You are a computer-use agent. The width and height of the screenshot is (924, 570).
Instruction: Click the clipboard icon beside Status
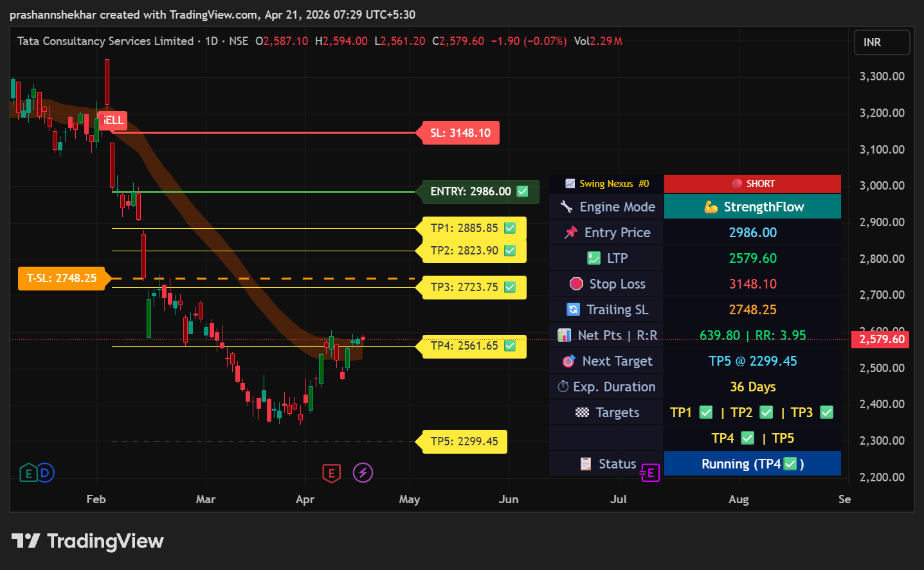[585, 464]
